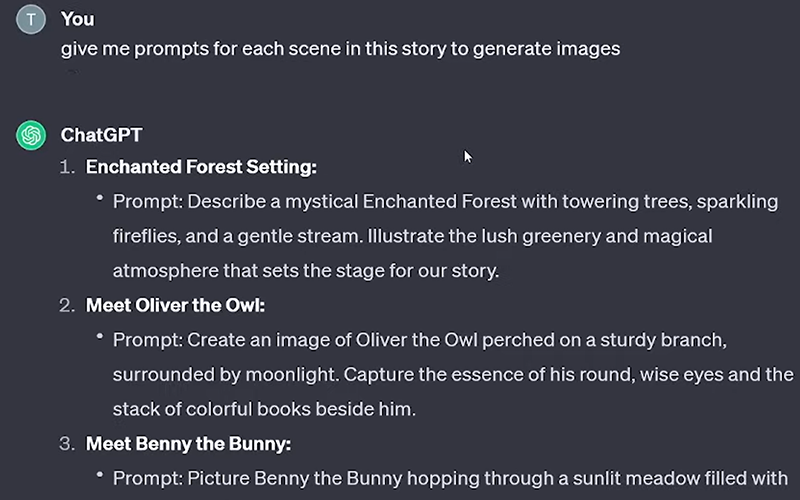Screen dimensions: 800x500
Task: Click the line starting "fireflies, and a gentle stream"
Action: click(412, 237)
